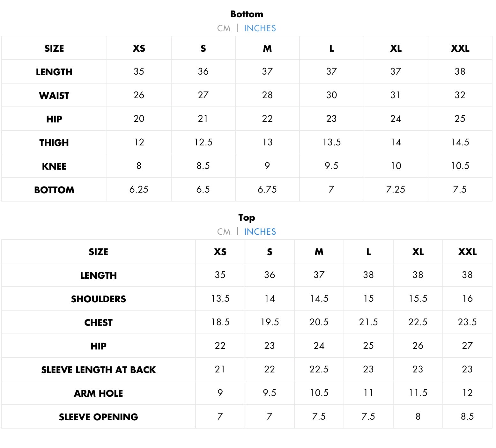The height and width of the screenshot is (448, 496).
Task: Click the XXL chest value 23.5
Action: coord(467,322)
